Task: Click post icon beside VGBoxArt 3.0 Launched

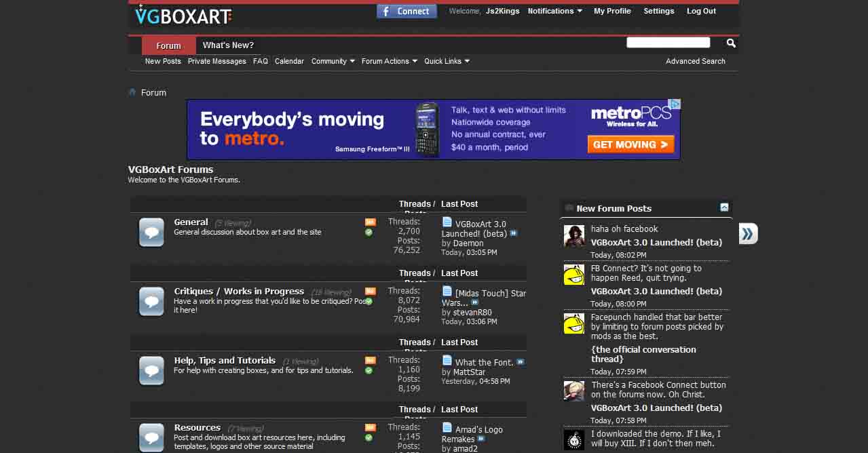Action: (x=447, y=222)
